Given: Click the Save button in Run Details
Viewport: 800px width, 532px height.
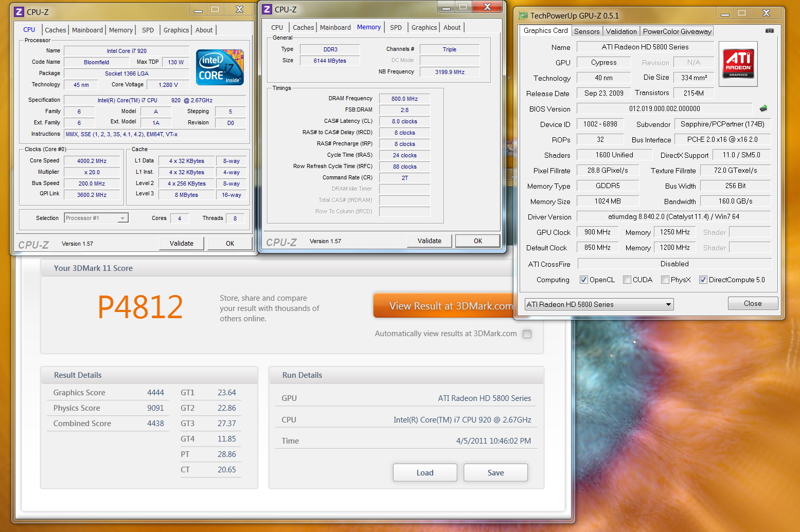Looking at the screenshot, I should coord(495,473).
